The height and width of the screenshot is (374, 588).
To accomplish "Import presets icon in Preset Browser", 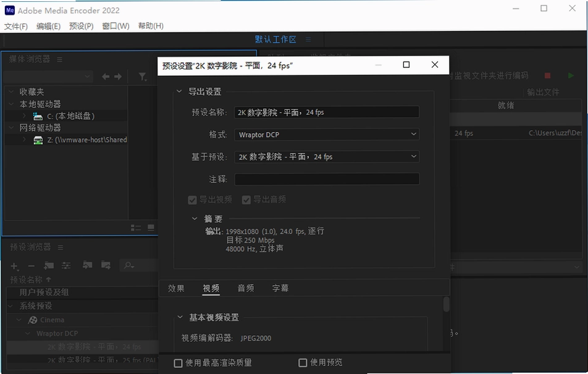I will pyautogui.click(x=87, y=265).
